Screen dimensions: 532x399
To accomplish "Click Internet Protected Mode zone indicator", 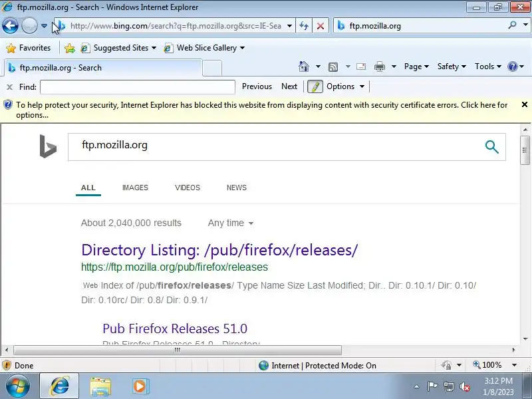I will (317, 365).
